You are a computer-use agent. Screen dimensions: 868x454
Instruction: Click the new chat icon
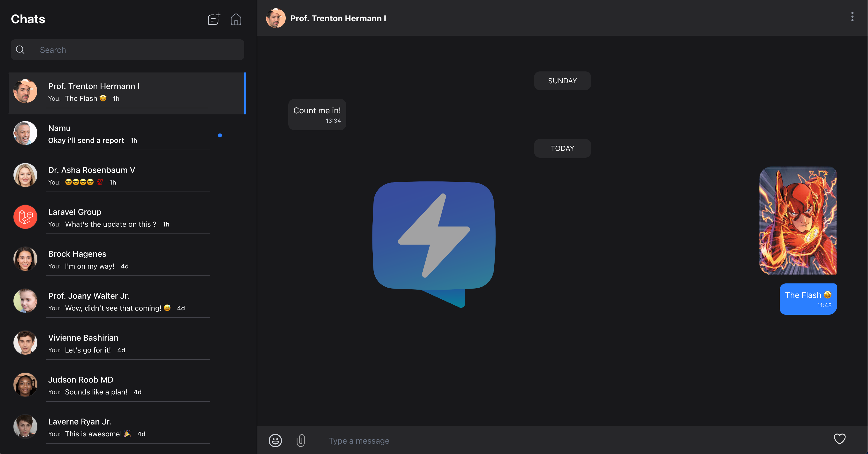pyautogui.click(x=214, y=19)
